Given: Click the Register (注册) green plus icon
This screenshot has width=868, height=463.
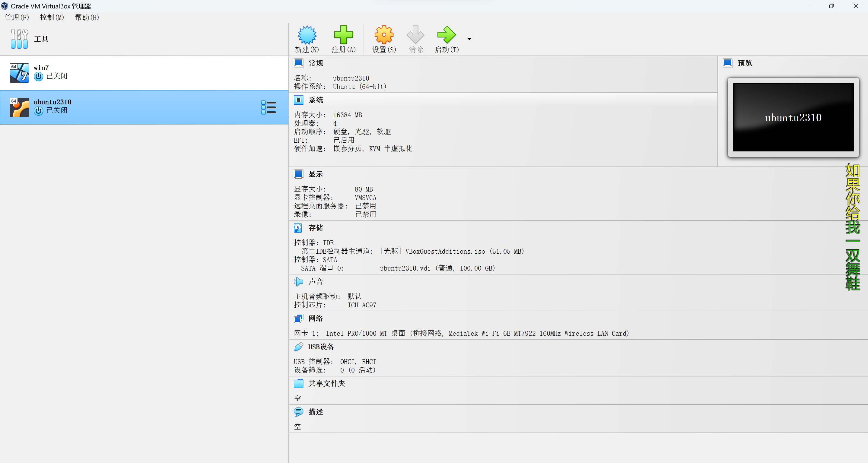Looking at the screenshot, I should pos(343,35).
